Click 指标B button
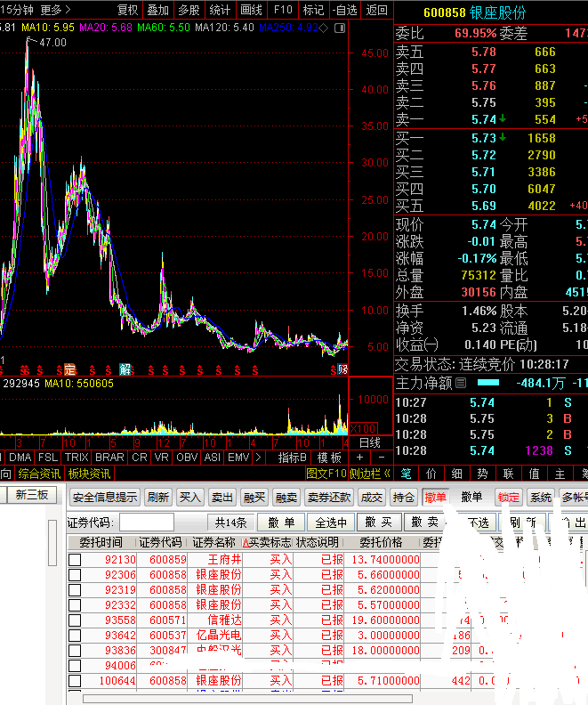Image resolution: width=588 pixels, height=705 pixels. (x=292, y=458)
